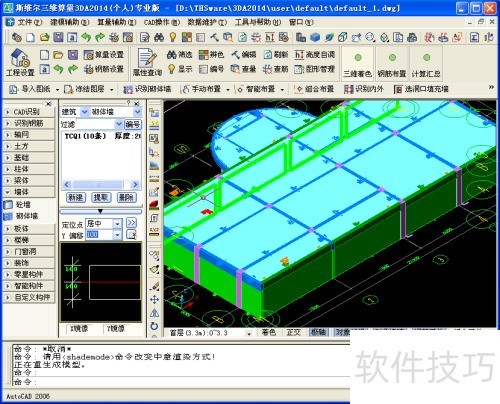Click the green redo arrow in ribbon
This screenshot has height=404, width=500.
tap(72, 69)
